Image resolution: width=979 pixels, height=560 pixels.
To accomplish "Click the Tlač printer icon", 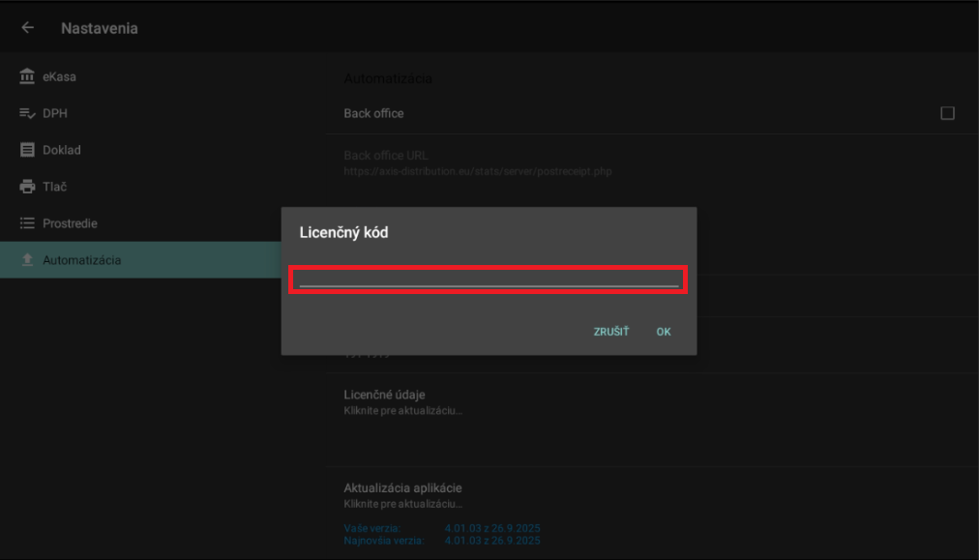I will [27, 187].
